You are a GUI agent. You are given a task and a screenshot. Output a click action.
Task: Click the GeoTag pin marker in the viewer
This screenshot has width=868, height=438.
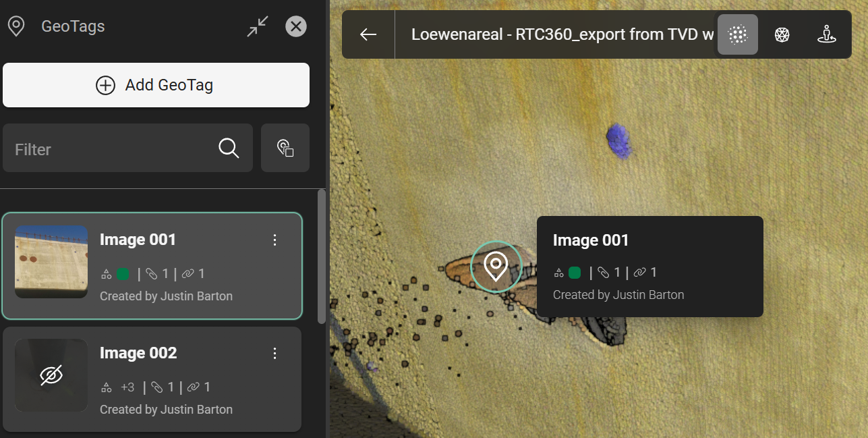496,267
